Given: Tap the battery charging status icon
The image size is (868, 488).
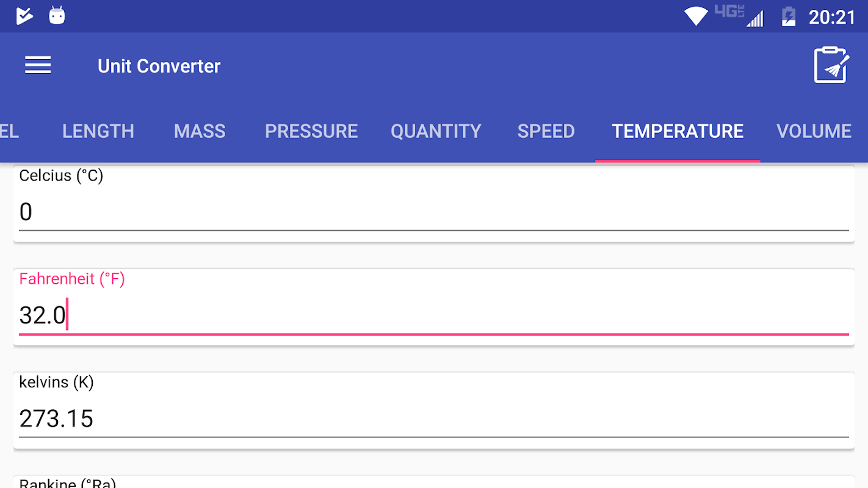Looking at the screenshot, I should pos(788,16).
